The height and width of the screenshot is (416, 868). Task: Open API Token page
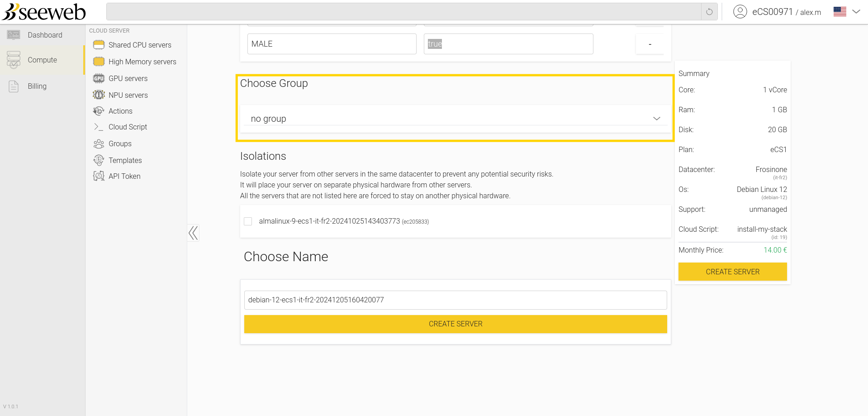click(x=124, y=176)
